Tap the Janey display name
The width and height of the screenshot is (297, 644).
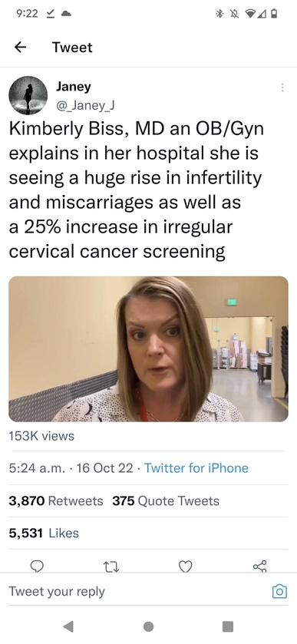pyautogui.click(x=73, y=87)
